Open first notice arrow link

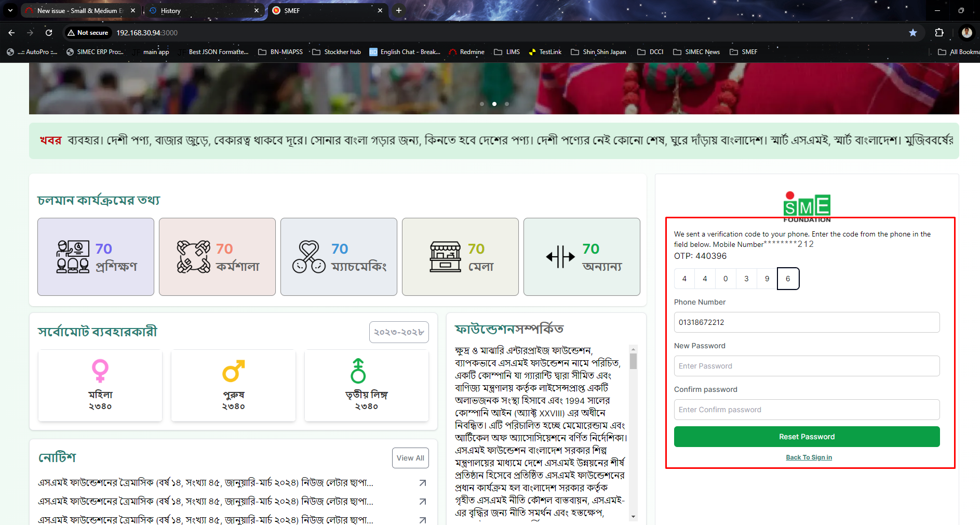(423, 483)
